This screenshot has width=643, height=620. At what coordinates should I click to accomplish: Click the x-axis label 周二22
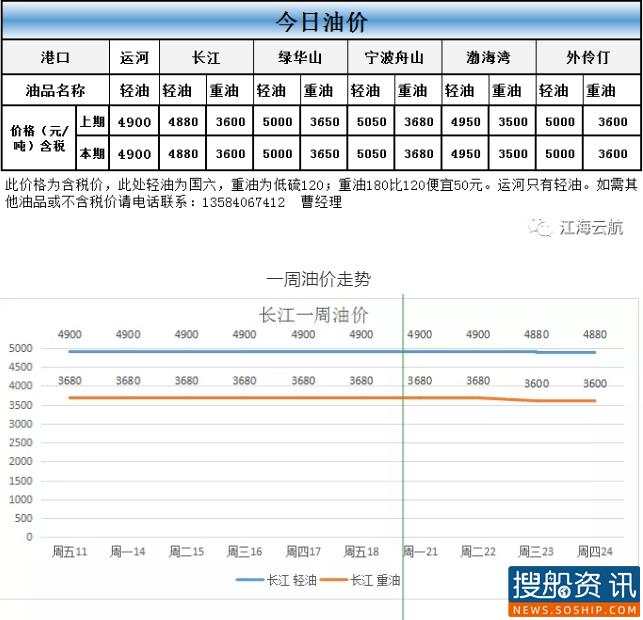tap(478, 552)
